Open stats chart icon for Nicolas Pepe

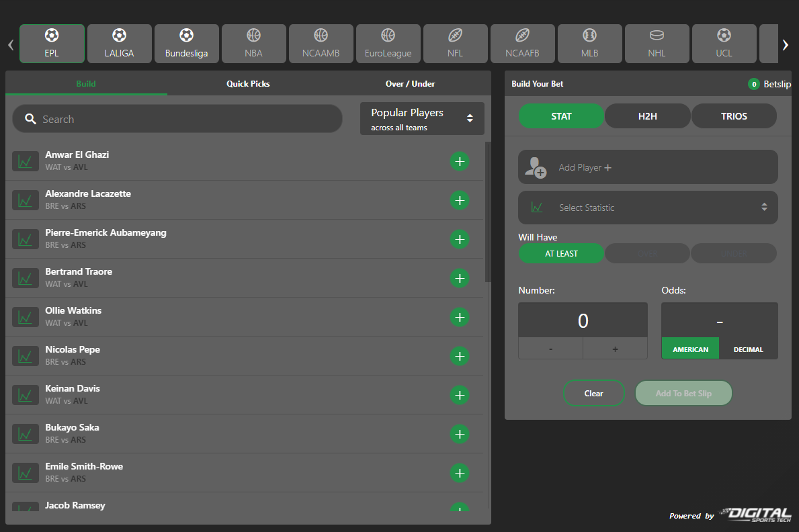26,356
